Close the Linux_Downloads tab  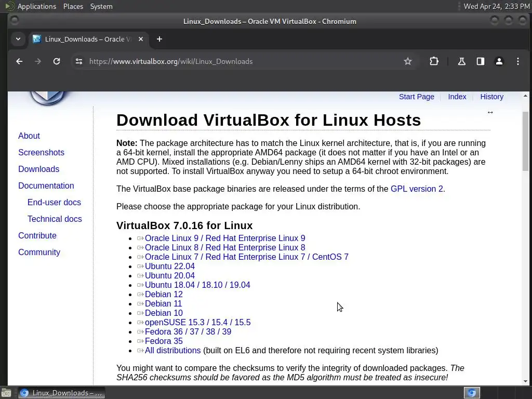pyautogui.click(x=141, y=39)
